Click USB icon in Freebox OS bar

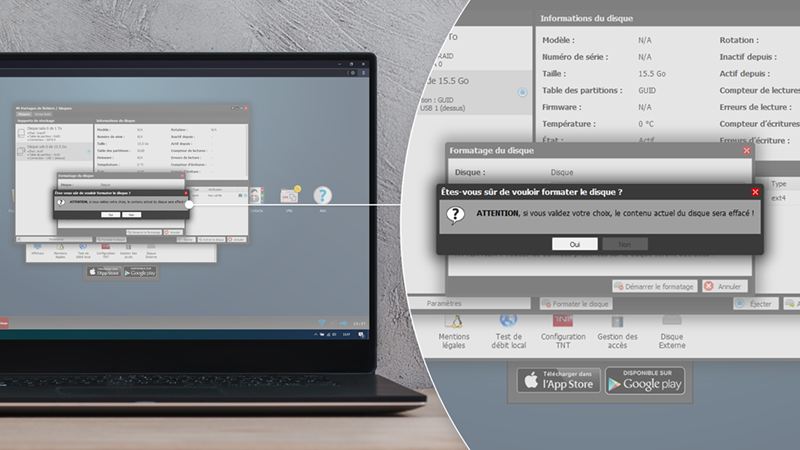[x=343, y=323]
